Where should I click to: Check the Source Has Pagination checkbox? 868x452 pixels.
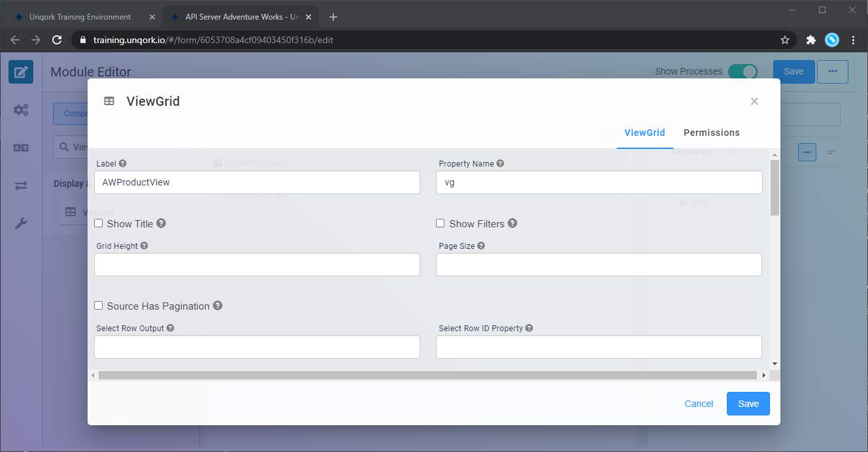[99, 306]
